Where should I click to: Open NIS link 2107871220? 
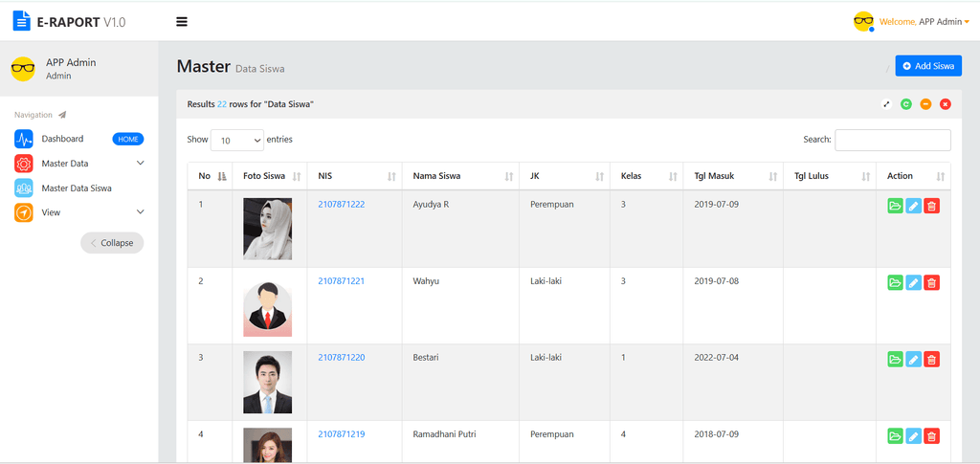pos(342,358)
